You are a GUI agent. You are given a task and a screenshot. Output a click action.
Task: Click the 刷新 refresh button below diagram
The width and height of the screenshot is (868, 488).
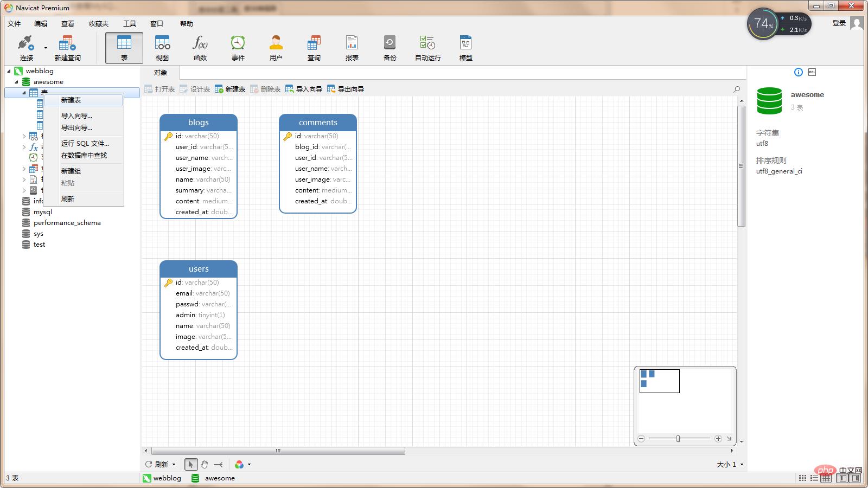pyautogui.click(x=157, y=465)
